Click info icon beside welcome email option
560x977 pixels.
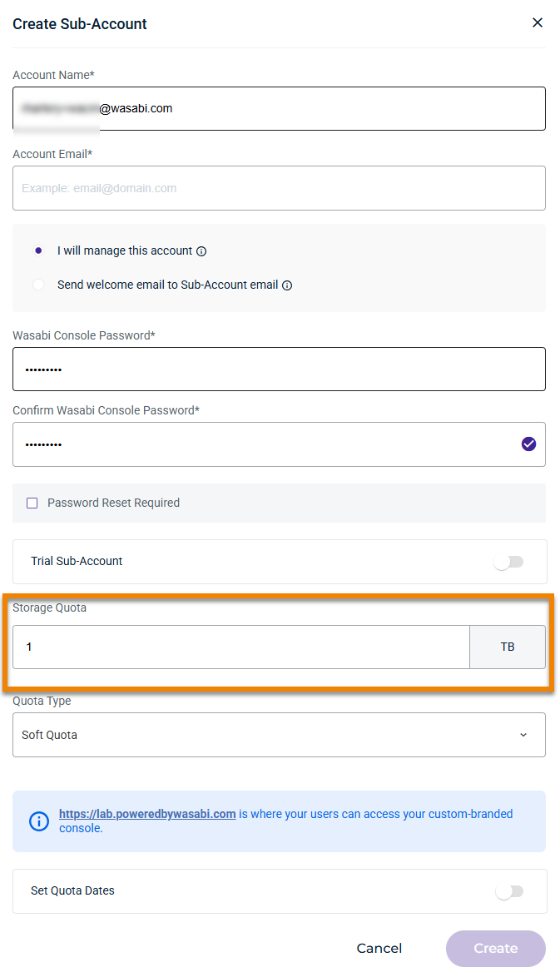pos(287,285)
